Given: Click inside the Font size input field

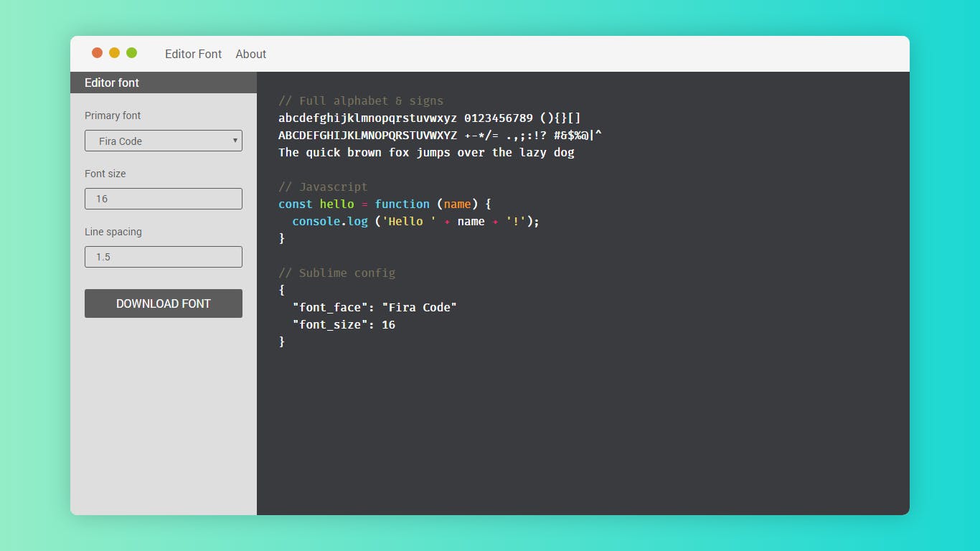Looking at the screenshot, I should (163, 199).
